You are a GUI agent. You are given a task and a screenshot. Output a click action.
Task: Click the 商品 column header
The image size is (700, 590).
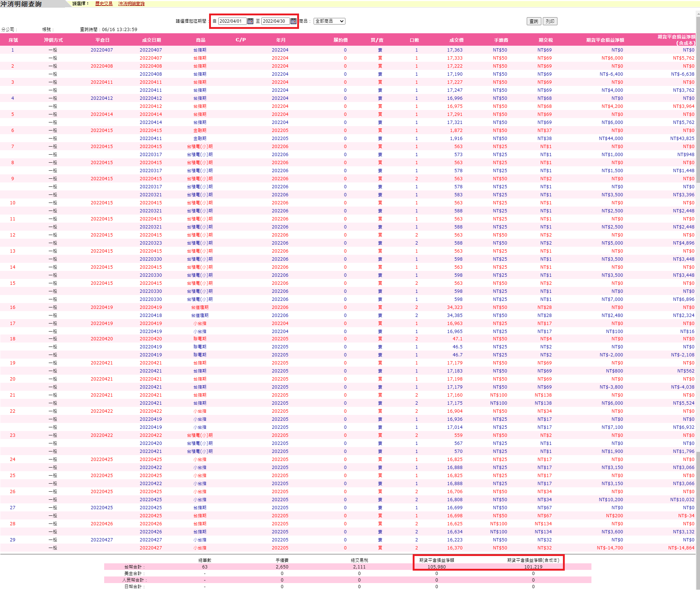[200, 40]
